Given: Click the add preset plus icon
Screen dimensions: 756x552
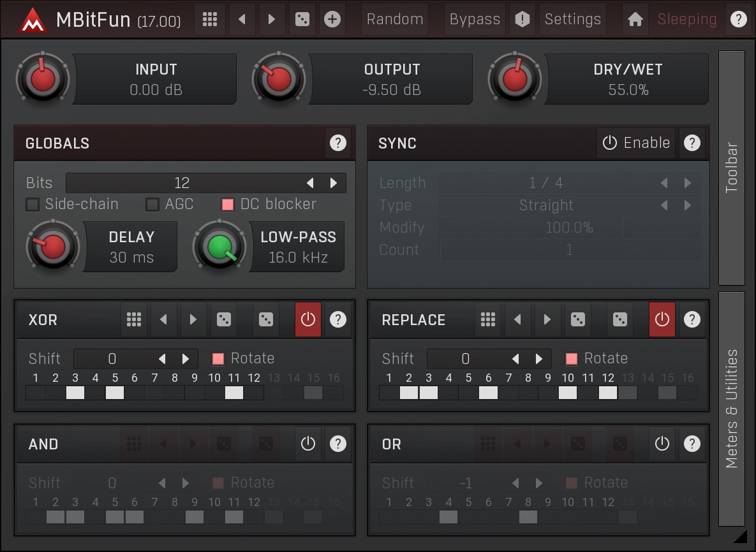Looking at the screenshot, I should coord(332,19).
